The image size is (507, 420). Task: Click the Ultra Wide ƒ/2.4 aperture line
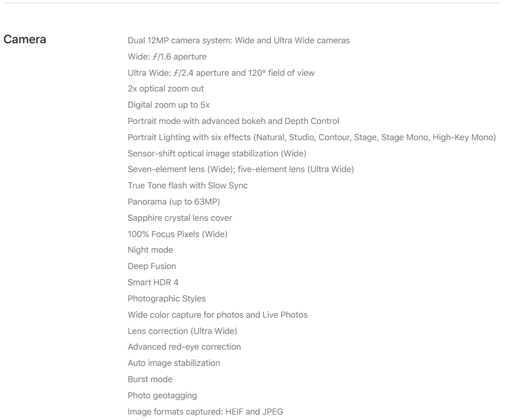pos(221,73)
